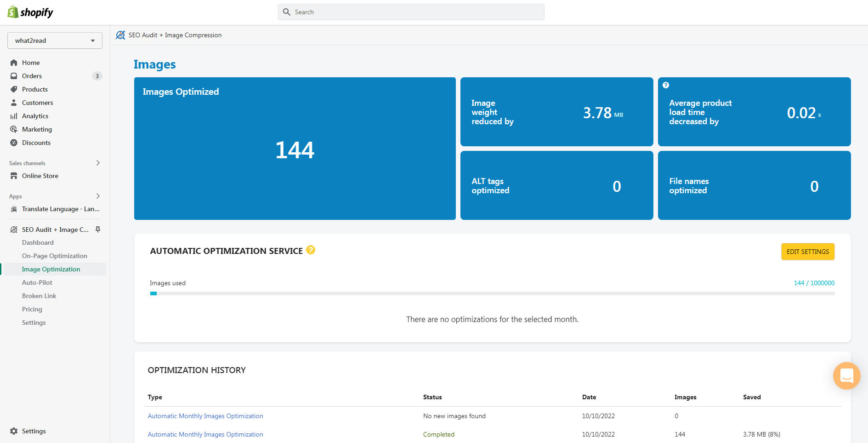
Task: Click the Analytics bar chart icon
Action: 14,116
